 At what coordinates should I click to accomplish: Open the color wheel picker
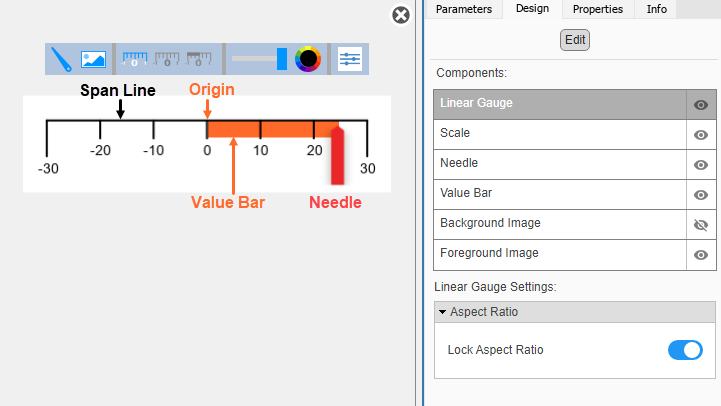coord(308,59)
